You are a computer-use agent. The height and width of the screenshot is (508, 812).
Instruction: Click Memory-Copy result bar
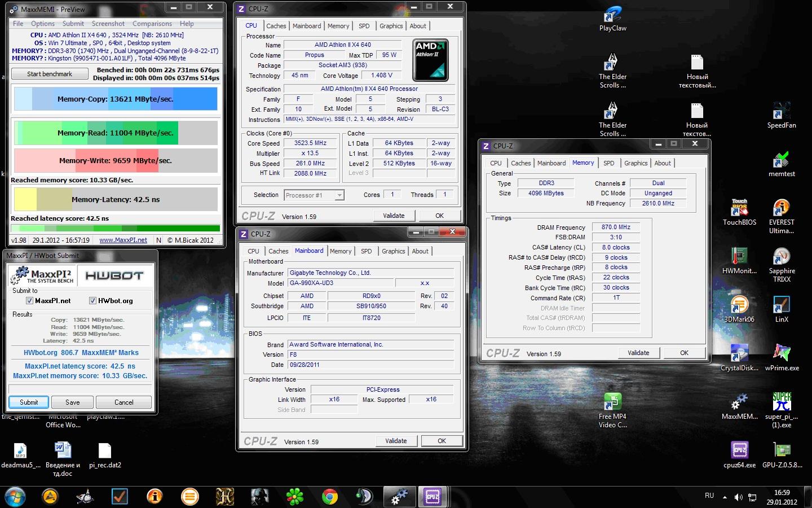(115, 99)
